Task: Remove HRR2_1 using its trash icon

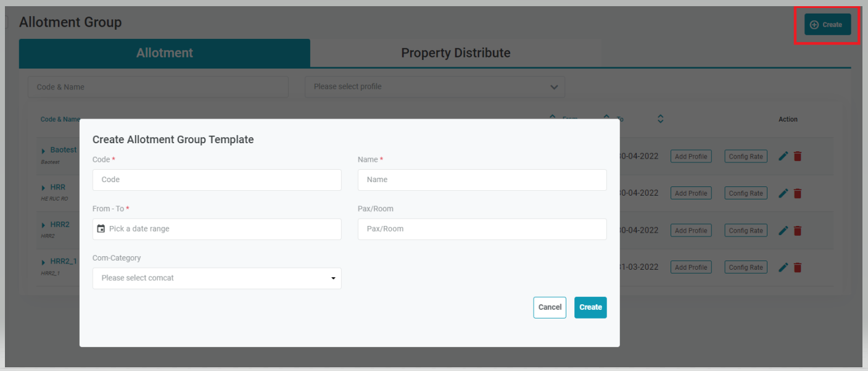Action: coord(798,267)
